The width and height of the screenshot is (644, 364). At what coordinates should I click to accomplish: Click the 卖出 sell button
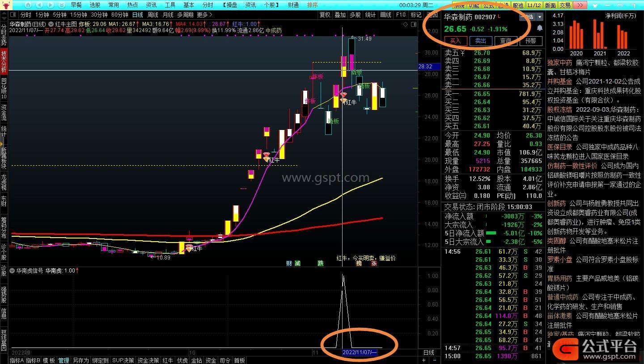481,41
